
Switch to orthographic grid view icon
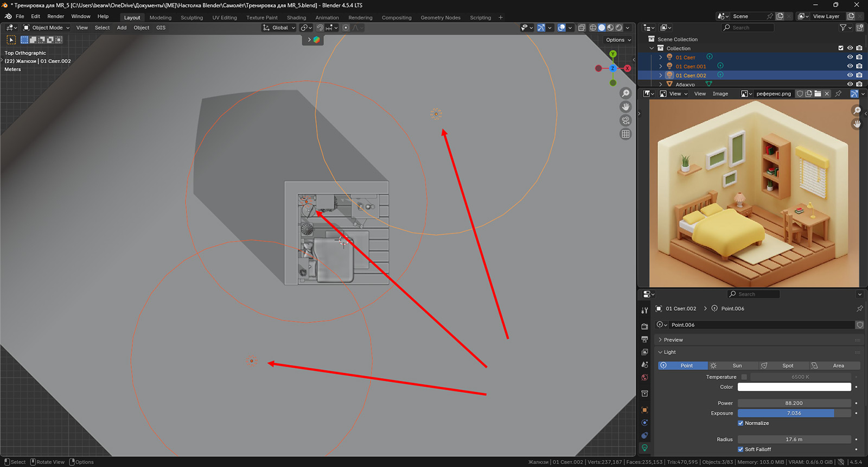click(626, 134)
